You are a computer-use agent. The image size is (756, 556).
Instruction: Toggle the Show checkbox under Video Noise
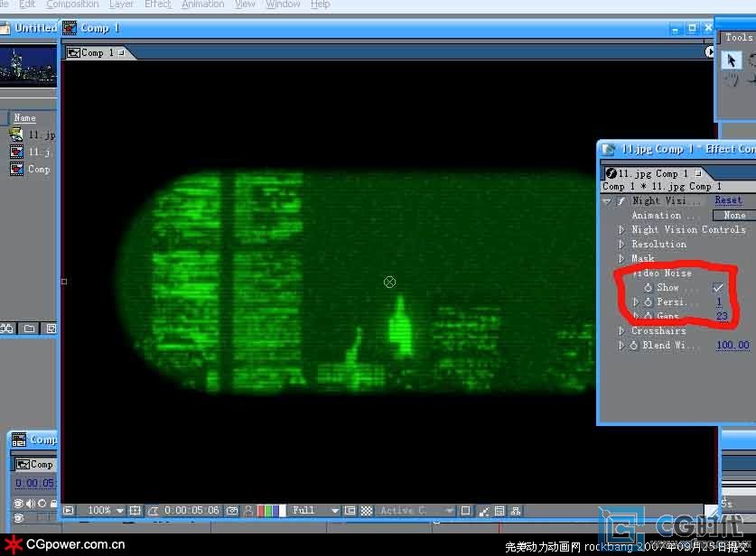[x=717, y=288]
